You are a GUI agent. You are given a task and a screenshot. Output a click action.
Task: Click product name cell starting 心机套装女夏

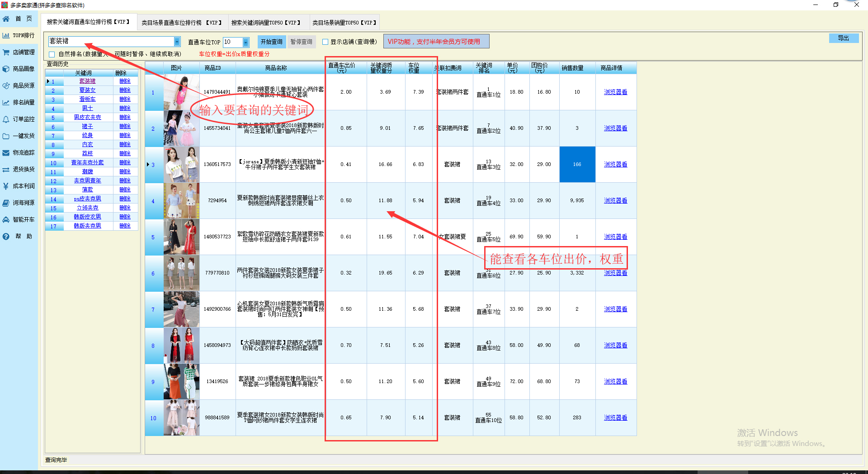(x=280, y=309)
